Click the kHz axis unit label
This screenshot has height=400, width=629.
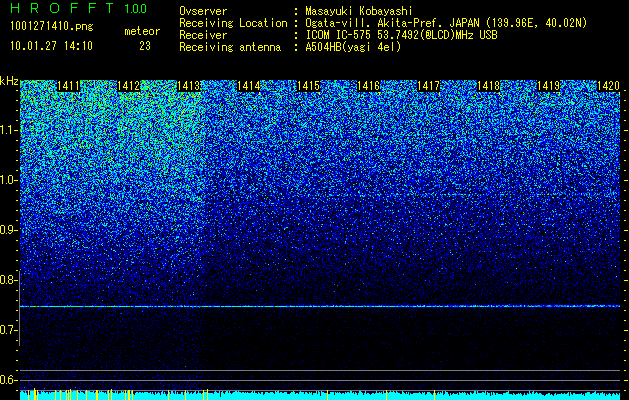tap(9, 81)
